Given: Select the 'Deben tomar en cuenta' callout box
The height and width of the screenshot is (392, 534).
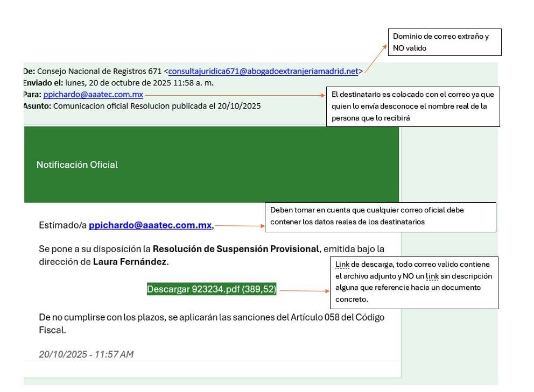Looking at the screenshot, I should [x=380, y=217].
